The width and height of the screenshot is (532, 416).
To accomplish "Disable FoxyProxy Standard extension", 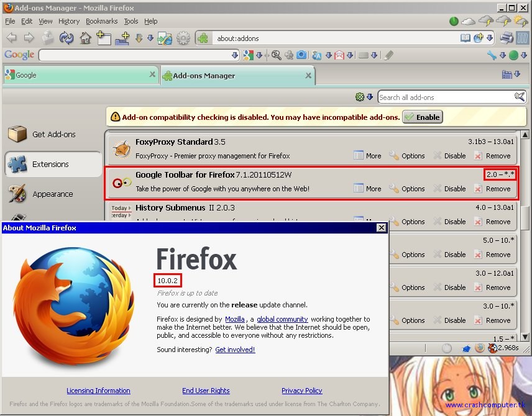I will [449, 156].
